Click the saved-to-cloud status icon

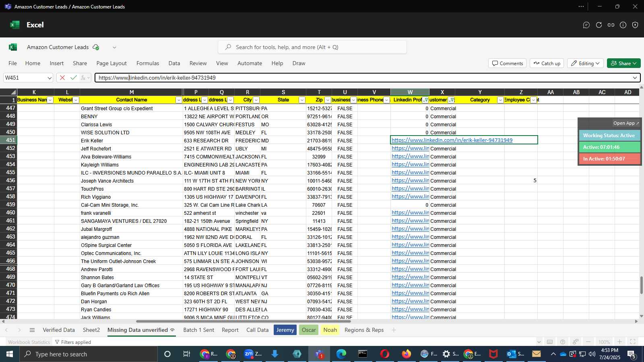(x=96, y=47)
